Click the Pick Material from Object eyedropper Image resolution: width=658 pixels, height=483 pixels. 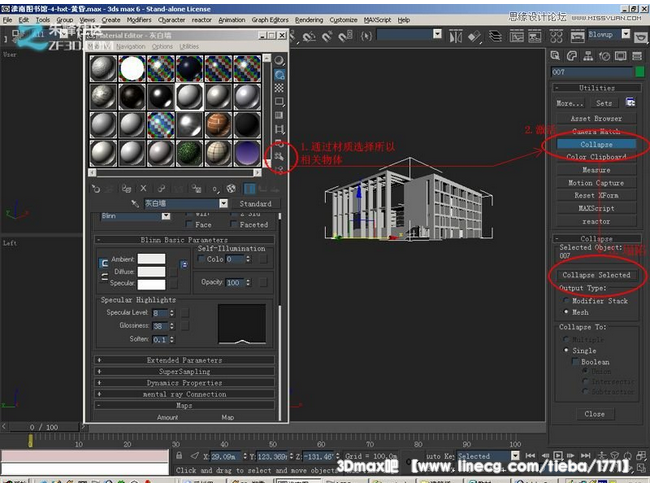(135, 204)
